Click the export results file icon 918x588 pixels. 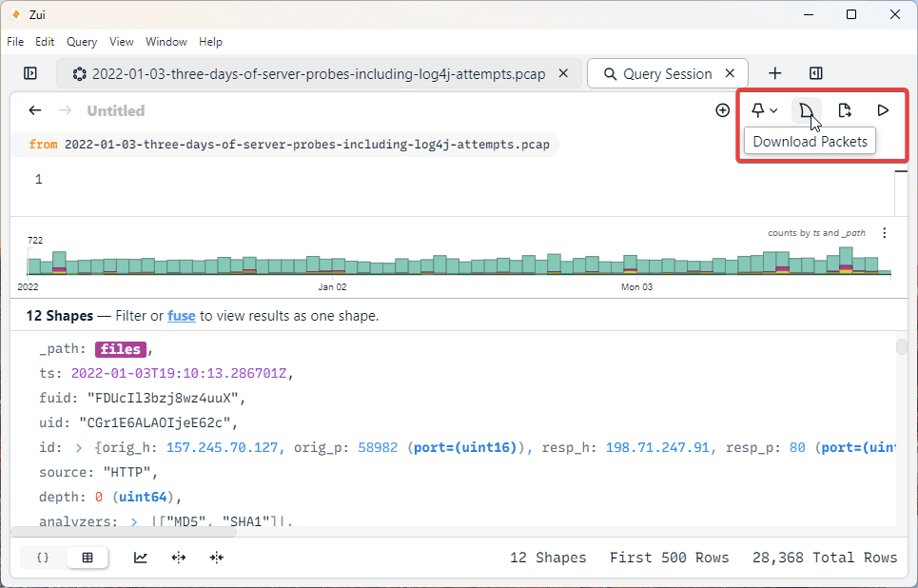[844, 110]
